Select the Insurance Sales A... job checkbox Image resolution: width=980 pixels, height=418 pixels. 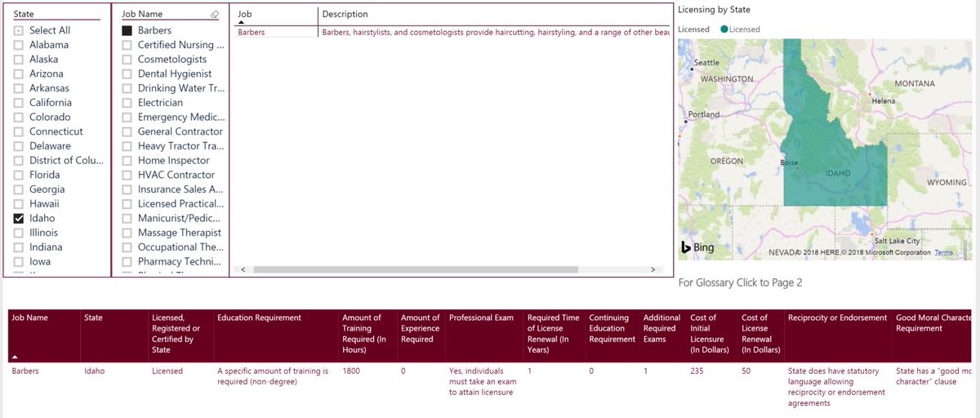[127, 189]
